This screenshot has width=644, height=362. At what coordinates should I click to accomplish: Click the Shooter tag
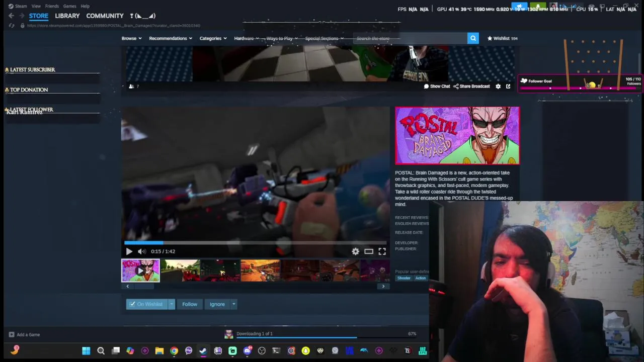click(404, 278)
